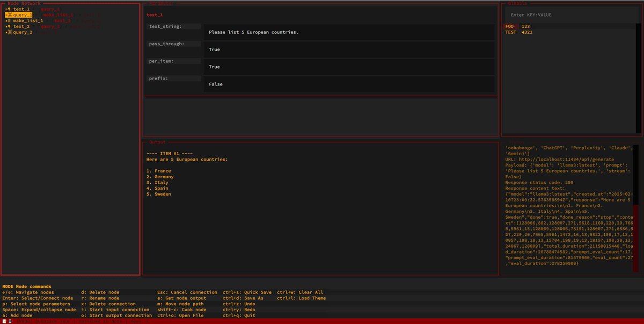
Task: Click the pilcrow icon beside text_2
Action: coord(9,26)
